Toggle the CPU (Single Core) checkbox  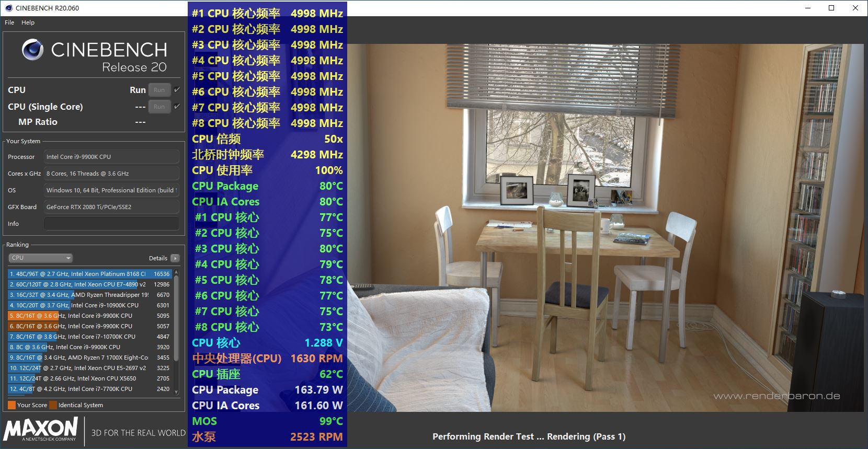(177, 107)
